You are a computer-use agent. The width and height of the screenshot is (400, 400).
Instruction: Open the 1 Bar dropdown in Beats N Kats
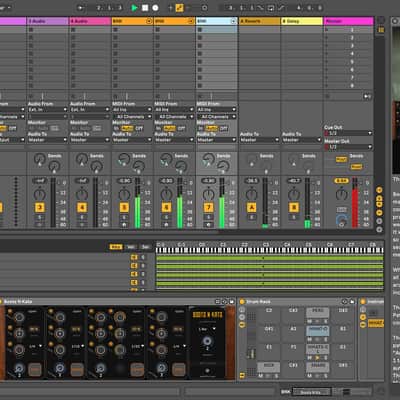tap(207, 329)
